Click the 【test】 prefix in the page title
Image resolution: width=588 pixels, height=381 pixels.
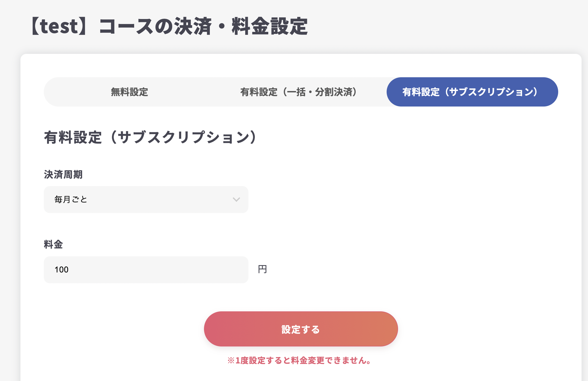(58, 26)
